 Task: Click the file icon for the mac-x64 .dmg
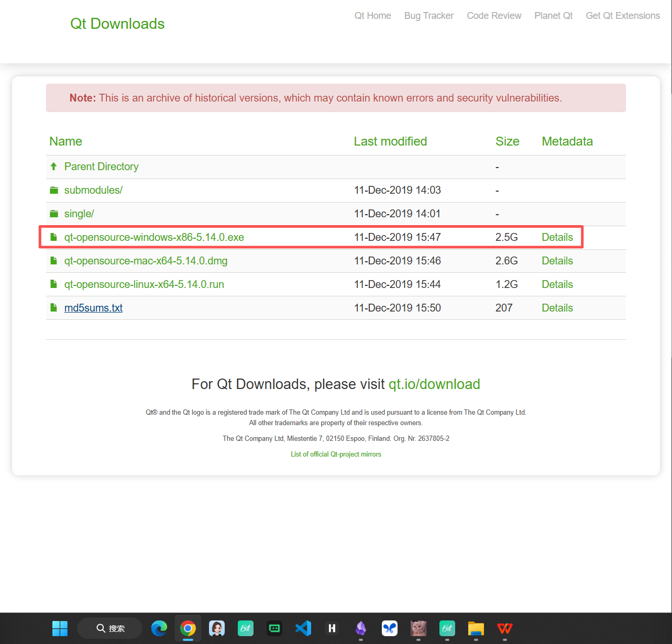coord(53,261)
